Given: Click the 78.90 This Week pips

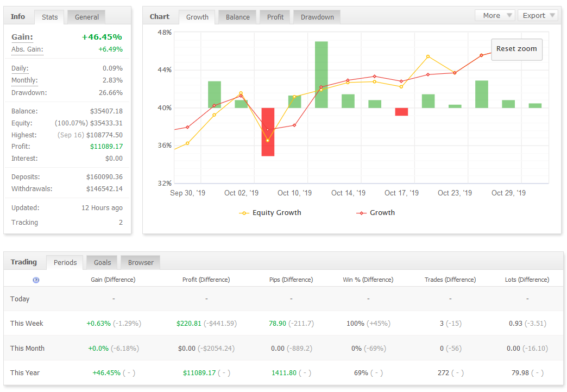Looking at the screenshot, I should point(278,323).
